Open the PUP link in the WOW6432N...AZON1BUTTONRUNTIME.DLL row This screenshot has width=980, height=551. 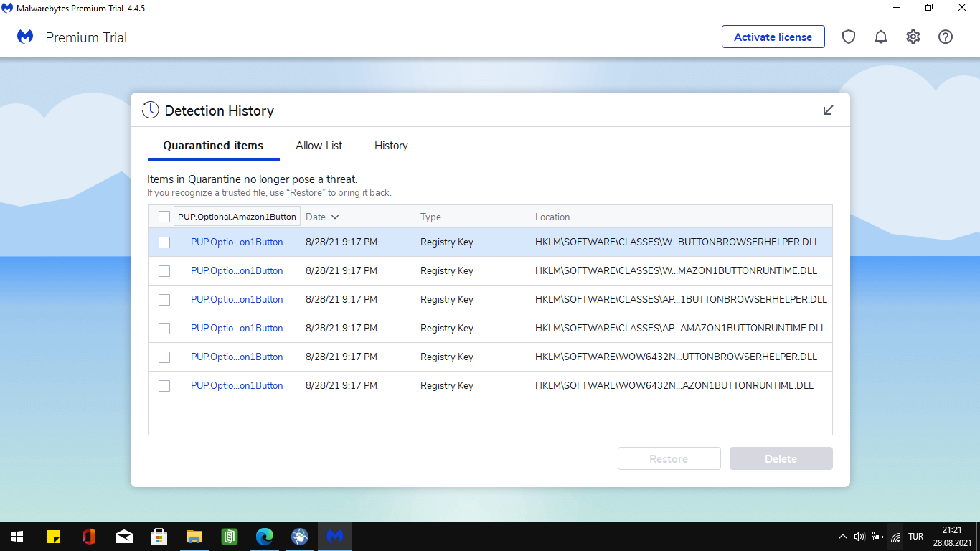coord(237,386)
